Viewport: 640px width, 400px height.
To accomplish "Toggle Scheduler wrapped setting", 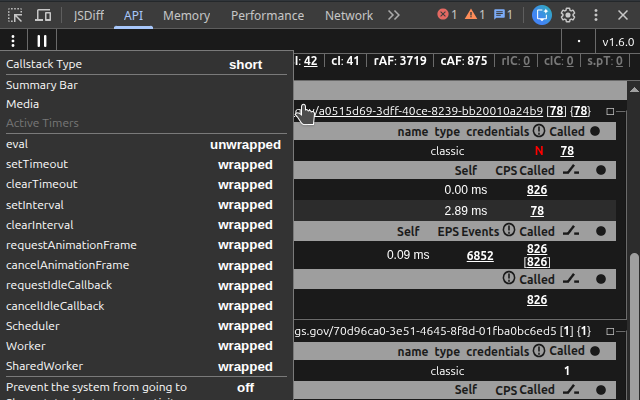I will click(x=245, y=325).
